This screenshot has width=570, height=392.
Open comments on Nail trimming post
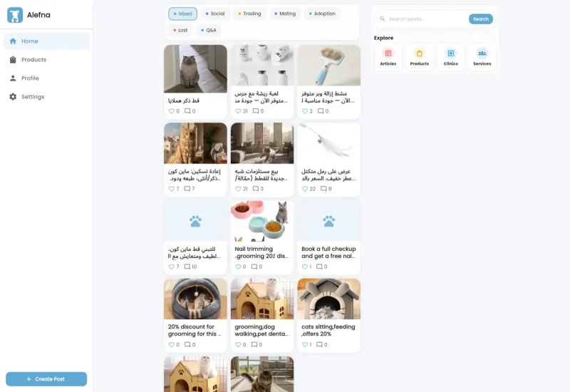[x=254, y=267]
